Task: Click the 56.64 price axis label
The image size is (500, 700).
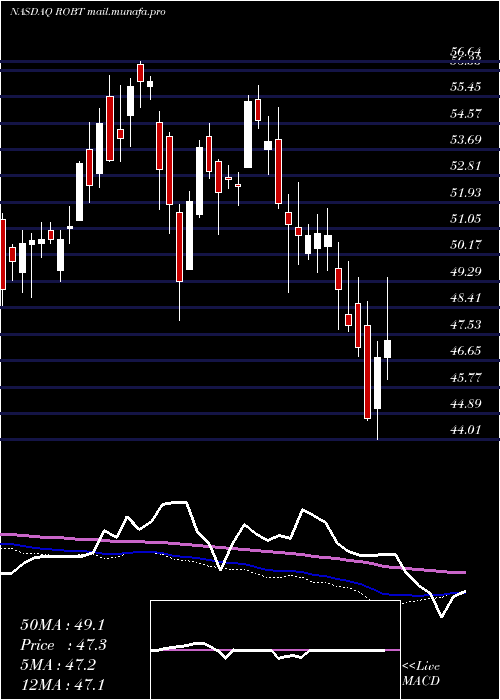Action: coord(465,53)
